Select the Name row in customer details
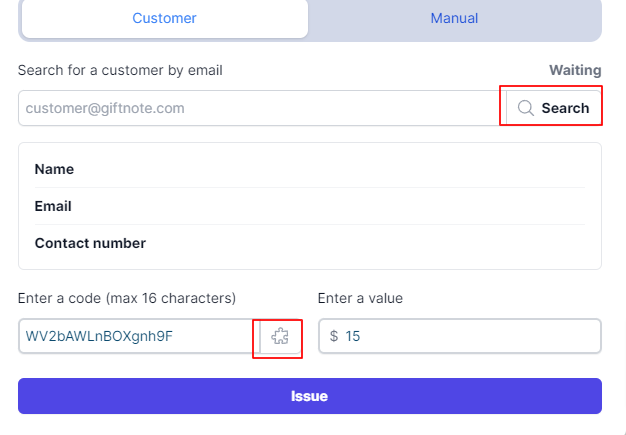Screen dimensions: 626x435 [x=310, y=169]
